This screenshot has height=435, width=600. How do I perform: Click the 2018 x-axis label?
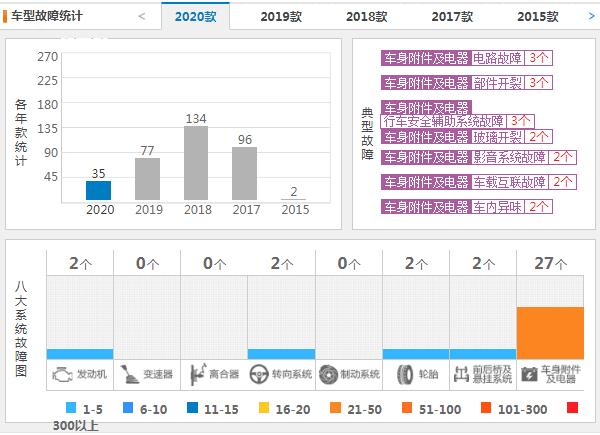tap(198, 210)
